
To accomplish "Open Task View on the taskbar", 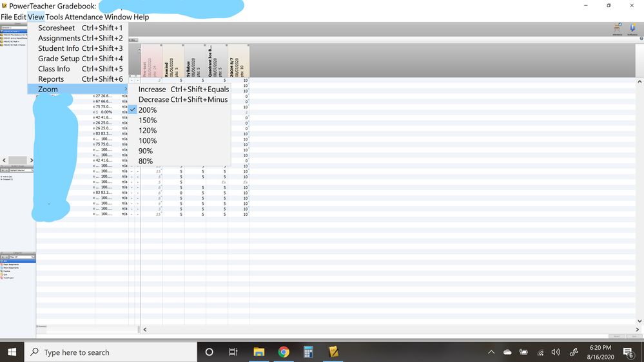I will pyautogui.click(x=233, y=352).
